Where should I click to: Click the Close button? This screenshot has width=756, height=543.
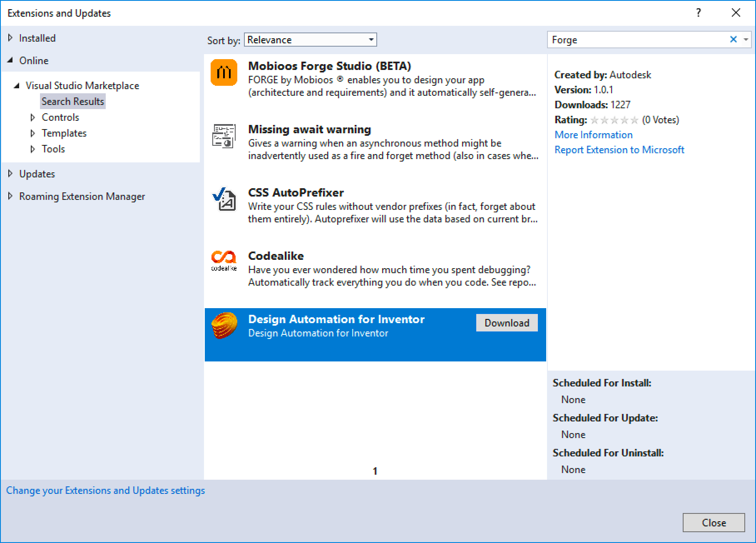[x=714, y=523]
